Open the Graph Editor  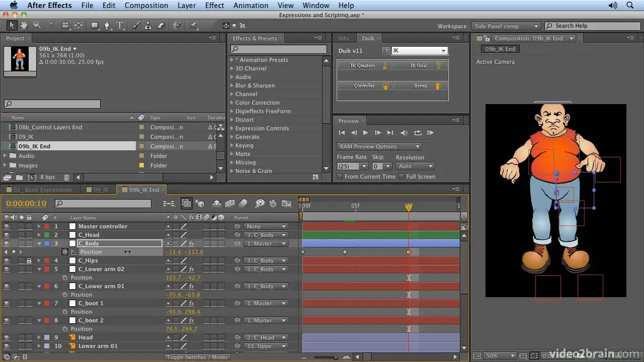286,204
